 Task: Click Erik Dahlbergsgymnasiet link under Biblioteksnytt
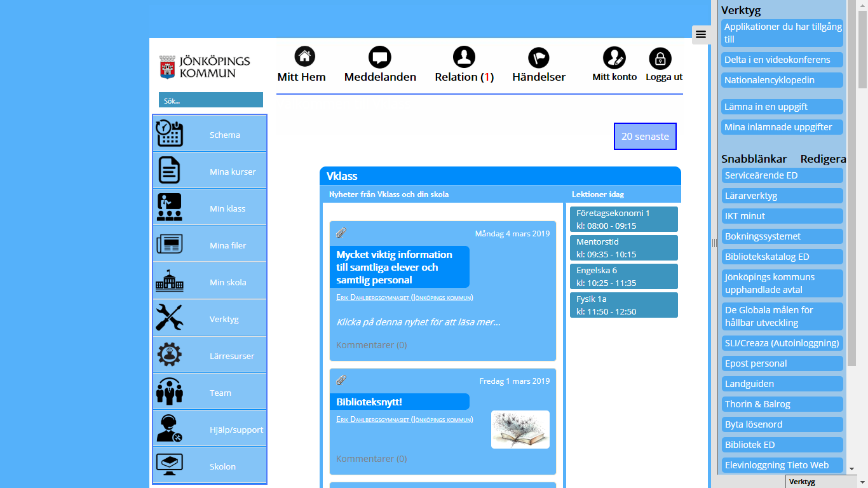405,419
